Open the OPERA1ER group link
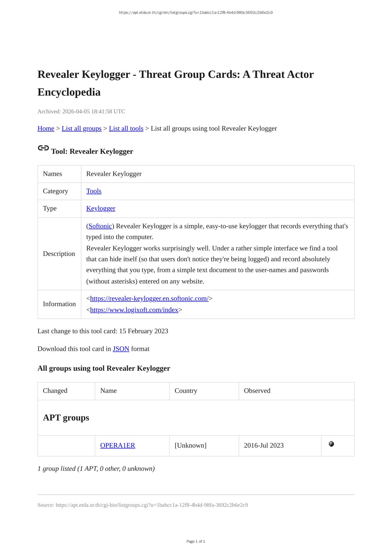 pos(117,445)
